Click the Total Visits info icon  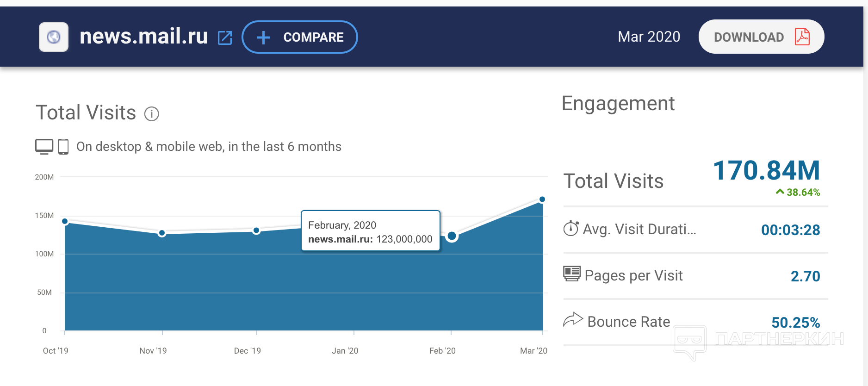pyautogui.click(x=152, y=114)
